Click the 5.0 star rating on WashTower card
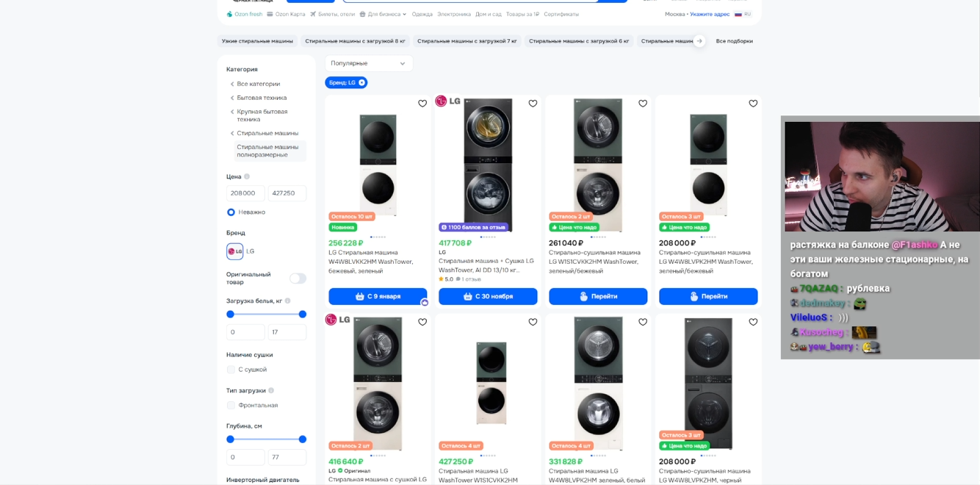Image resolution: width=980 pixels, height=485 pixels. [446, 279]
